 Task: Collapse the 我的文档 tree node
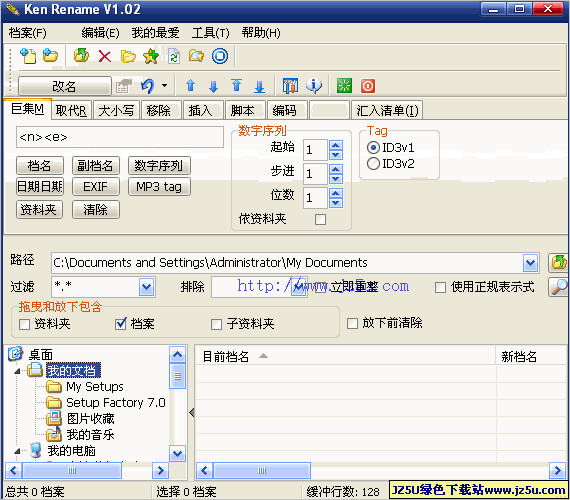tap(17, 371)
